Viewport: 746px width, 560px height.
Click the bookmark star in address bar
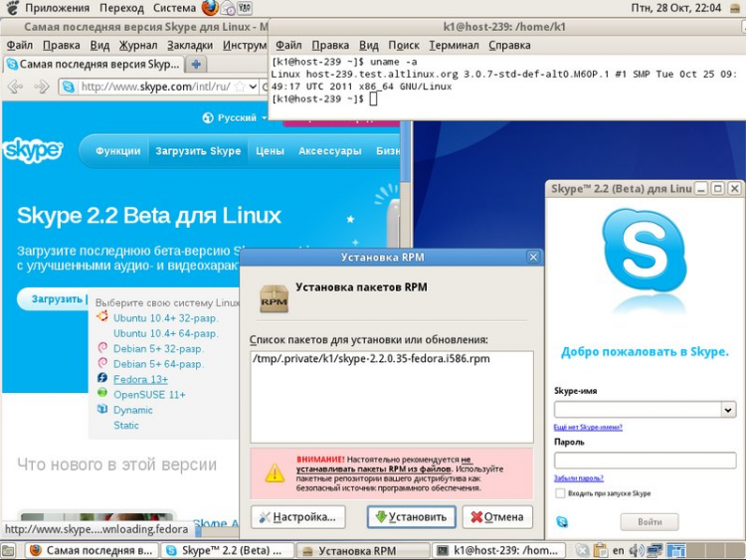(x=241, y=87)
